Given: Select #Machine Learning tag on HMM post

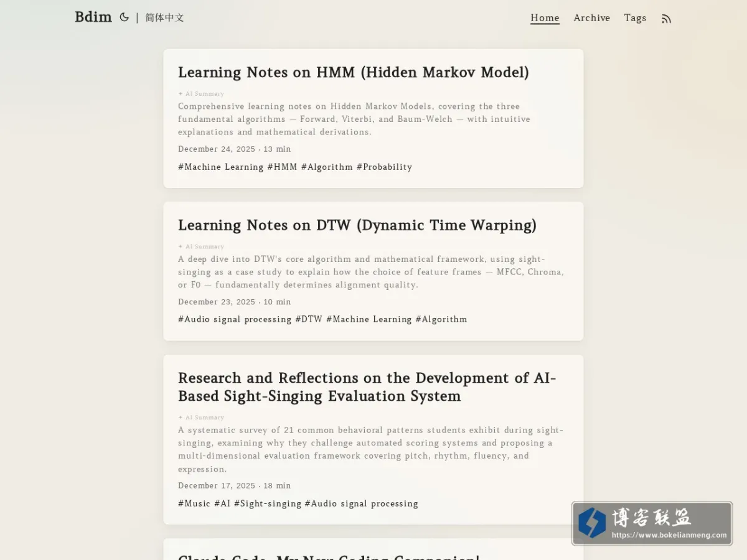Looking at the screenshot, I should (x=221, y=167).
